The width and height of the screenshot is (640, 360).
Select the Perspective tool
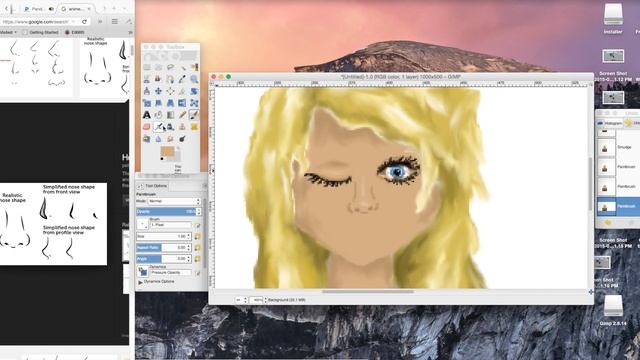click(171, 103)
